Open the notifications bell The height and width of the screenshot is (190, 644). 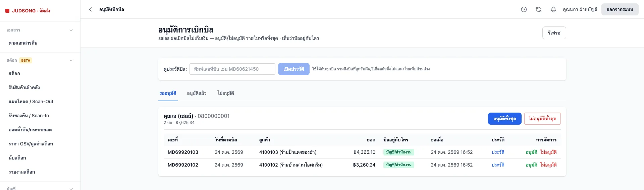[553, 9]
